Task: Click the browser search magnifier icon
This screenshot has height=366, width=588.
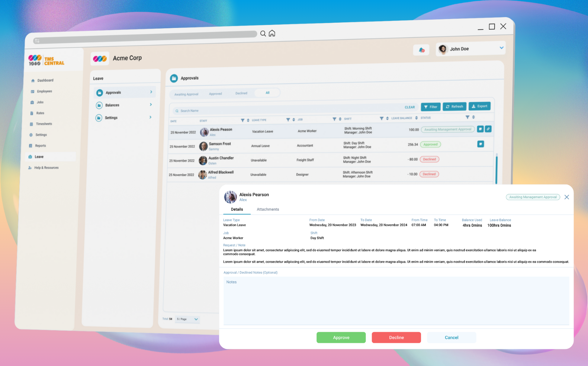Action: [263, 34]
